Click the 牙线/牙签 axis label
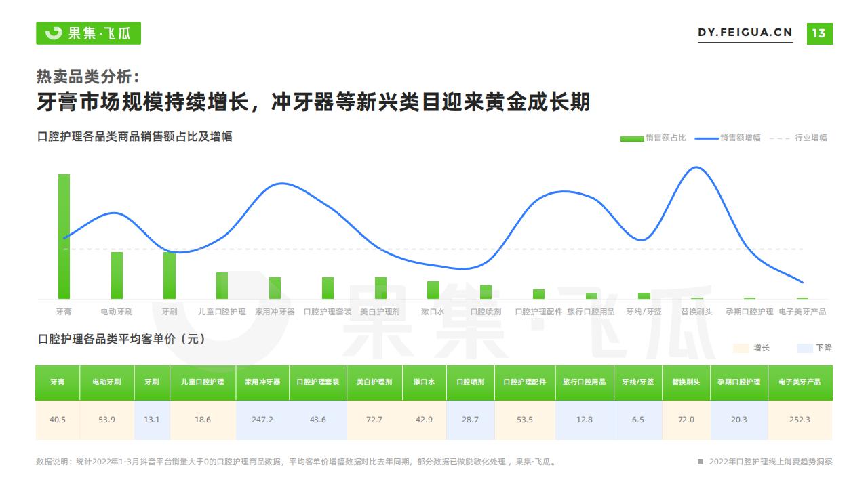 (x=644, y=312)
